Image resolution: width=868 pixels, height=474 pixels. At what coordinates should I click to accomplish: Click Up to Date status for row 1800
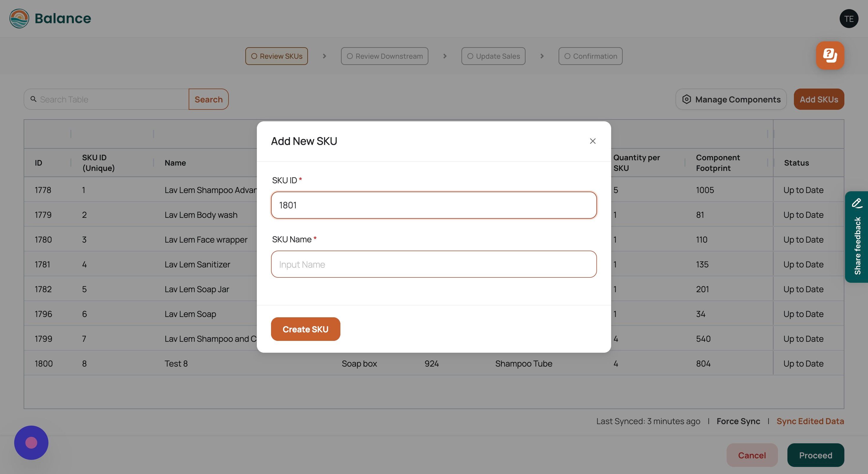(x=803, y=364)
